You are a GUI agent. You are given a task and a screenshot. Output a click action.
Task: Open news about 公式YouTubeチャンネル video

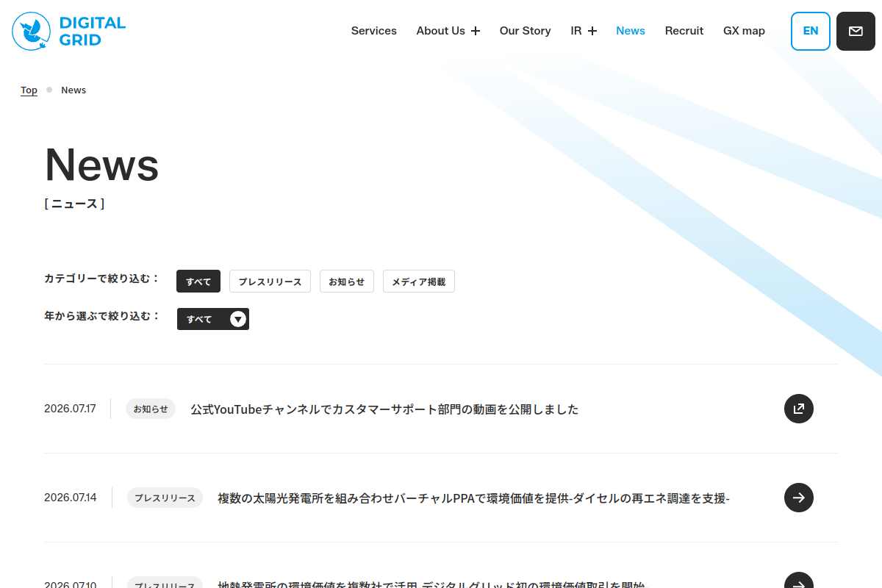[384, 409]
